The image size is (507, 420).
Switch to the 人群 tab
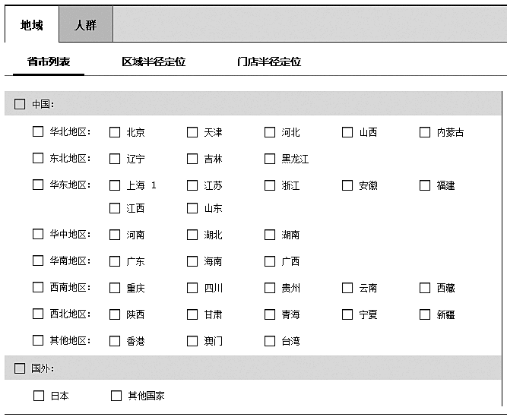pyautogui.click(x=85, y=25)
